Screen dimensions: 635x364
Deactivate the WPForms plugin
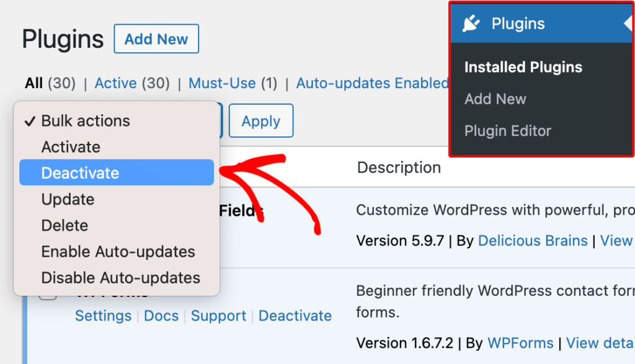[295, 316]
